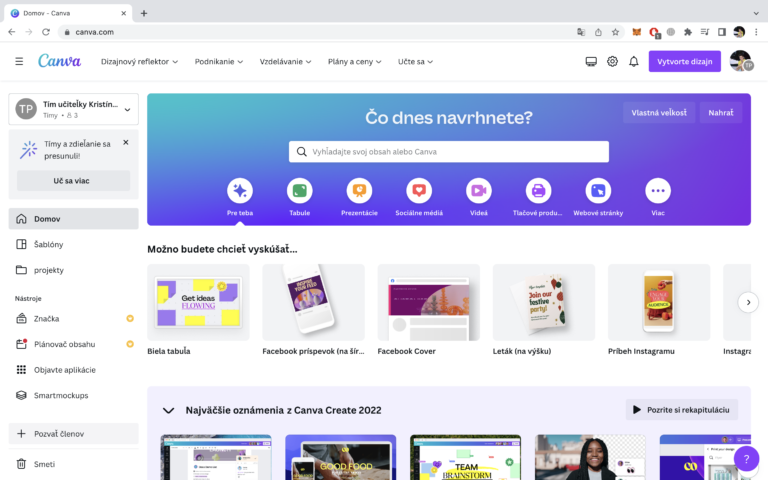Close the Domov - Canva browser tab

click(123, 13)
